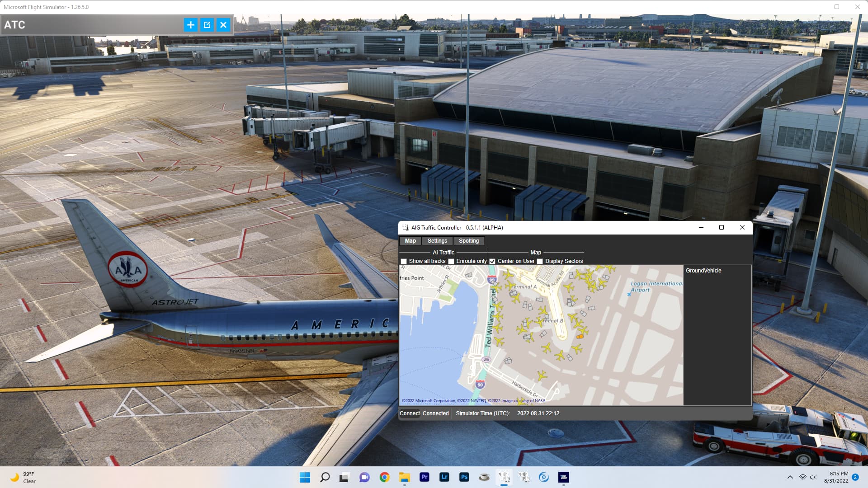Click the Connected status text

pos(435,413)
